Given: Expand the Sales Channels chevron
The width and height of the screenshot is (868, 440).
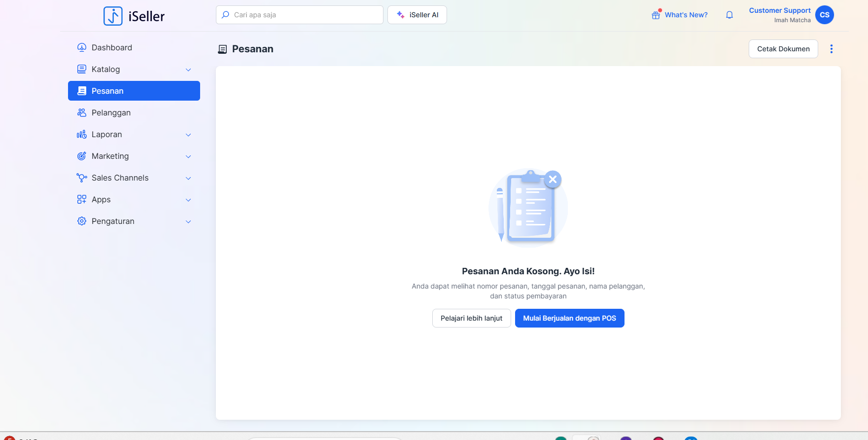Looking at the screenshot, I should point(188,178).
